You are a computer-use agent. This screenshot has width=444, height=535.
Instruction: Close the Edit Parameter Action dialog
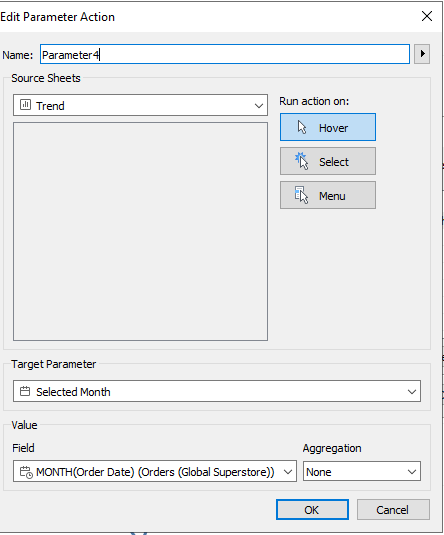click(427, 16)
